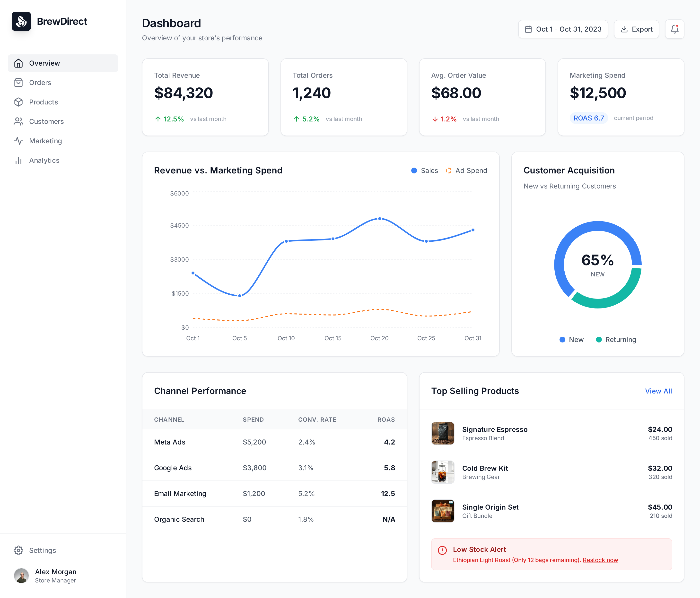The height and width of the screenshot is (598, 700).
Task: Click the Analytics bar chart icon
Action: click(x=18, y=160)
